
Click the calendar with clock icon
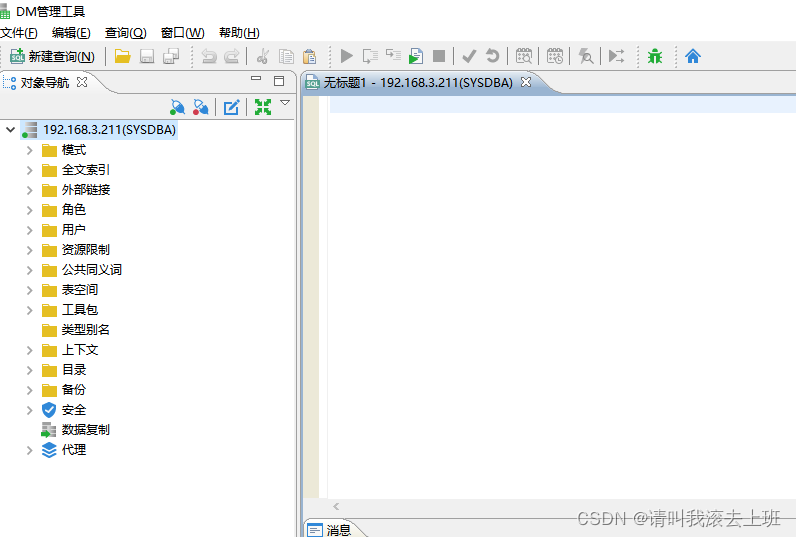555,56
